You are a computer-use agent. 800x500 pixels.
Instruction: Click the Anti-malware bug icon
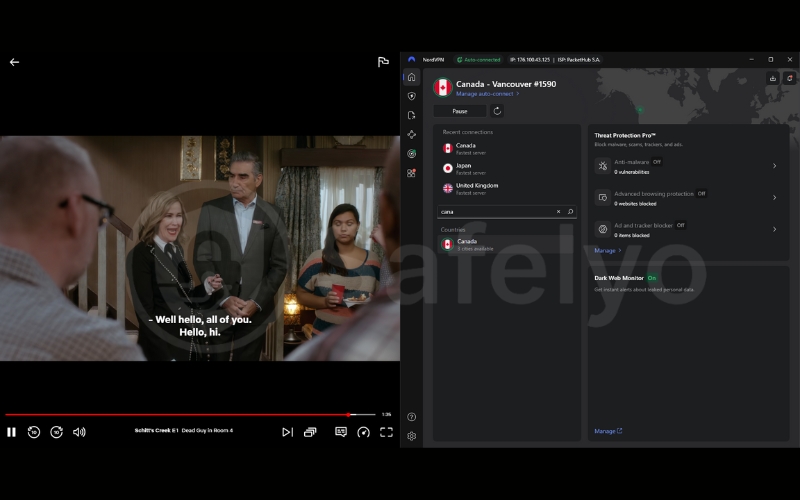(x=603, y=166)
